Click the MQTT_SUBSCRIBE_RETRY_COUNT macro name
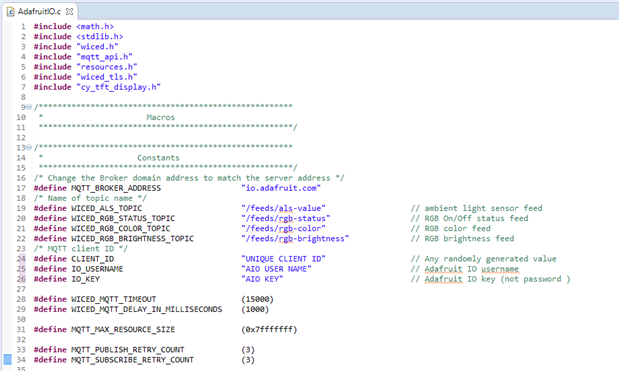Viewport: 619px width, 371px height. tap(133, 360)
